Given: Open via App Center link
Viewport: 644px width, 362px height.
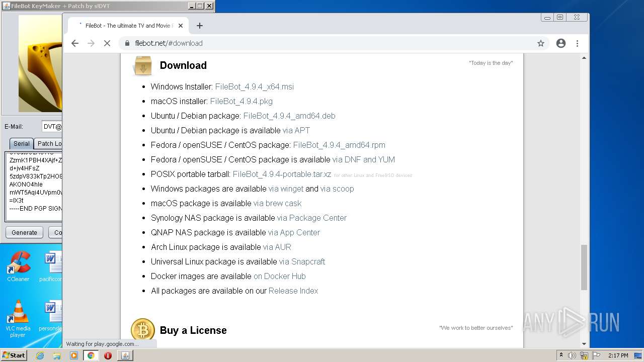Looking at the screenshot, I should point(294,232).
